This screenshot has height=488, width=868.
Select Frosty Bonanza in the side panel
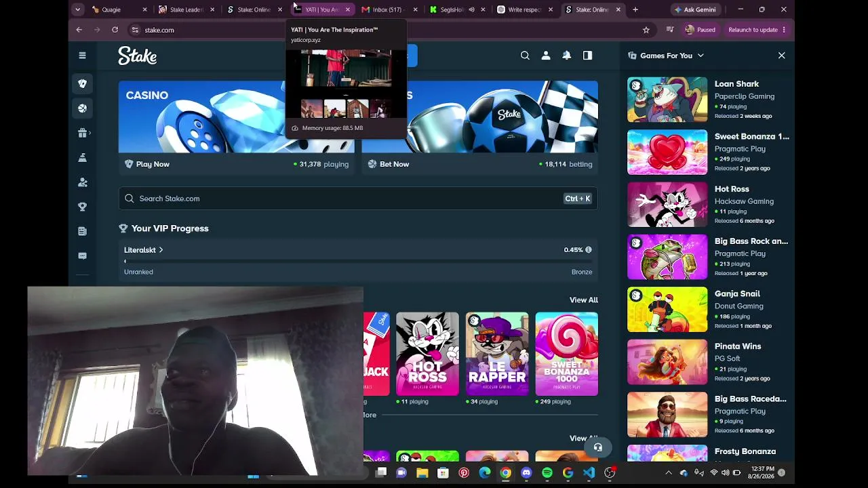point(745,451)
